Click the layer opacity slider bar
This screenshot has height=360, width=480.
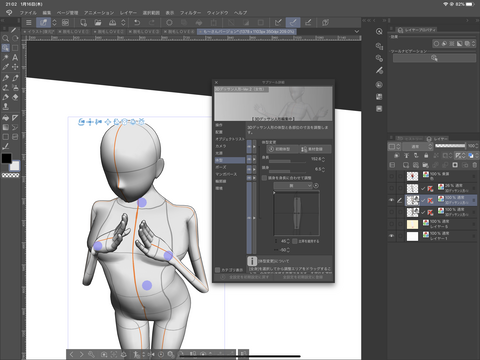coord(450,146)
